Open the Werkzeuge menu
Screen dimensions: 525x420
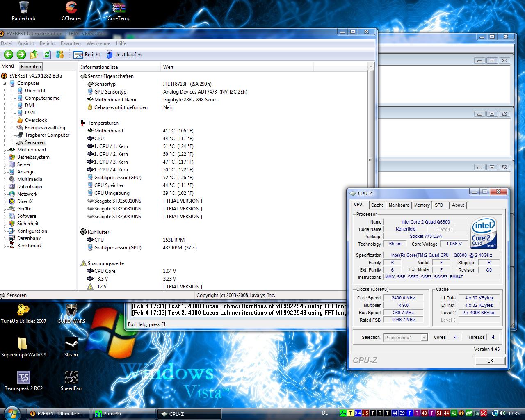pyautogui.click(x=98, y=43)
